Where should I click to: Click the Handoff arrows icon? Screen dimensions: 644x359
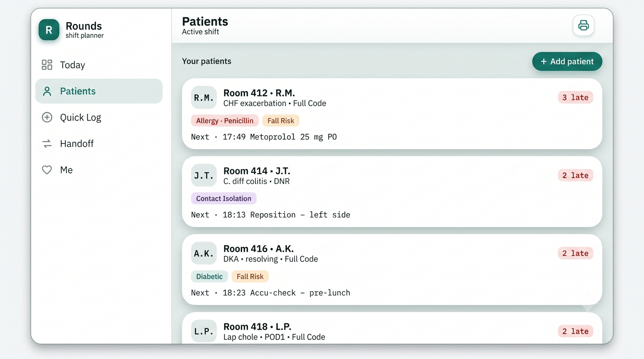[x=47, y=144]
